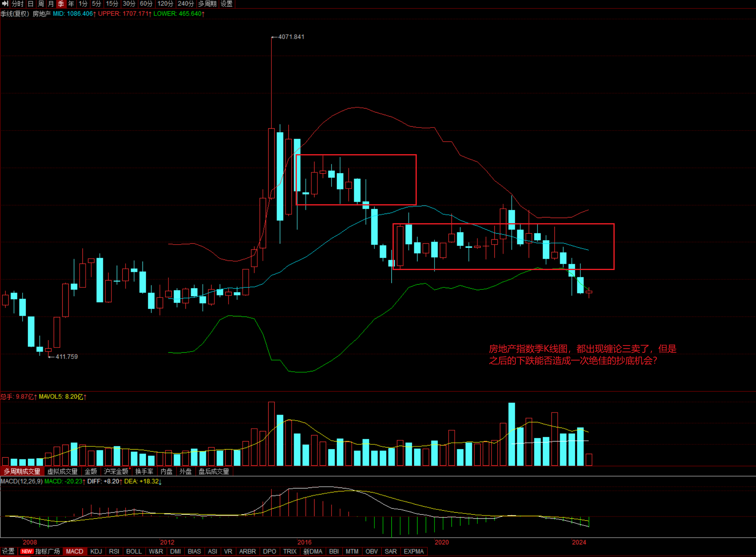Screen dimensions: 756x557
Task: Switch indicator to KDJ
Action: (96, 551)
